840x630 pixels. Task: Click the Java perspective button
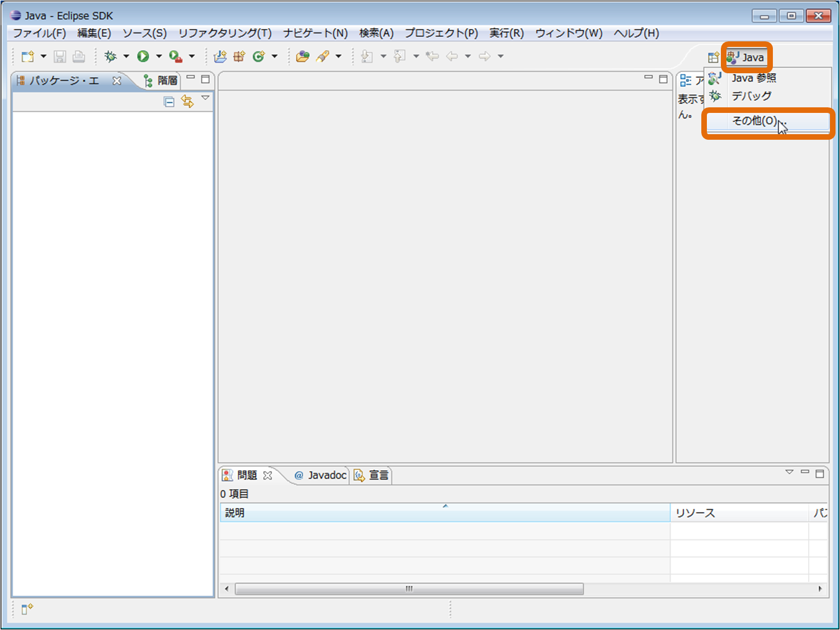click(x=746, y=58)
